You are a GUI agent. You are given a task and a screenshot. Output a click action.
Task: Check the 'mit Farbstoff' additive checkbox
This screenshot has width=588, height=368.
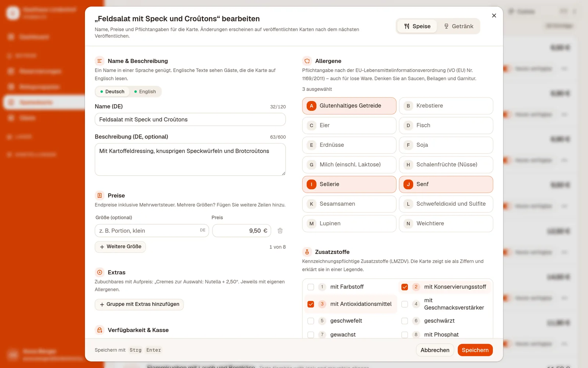click(x=311, y=287)
